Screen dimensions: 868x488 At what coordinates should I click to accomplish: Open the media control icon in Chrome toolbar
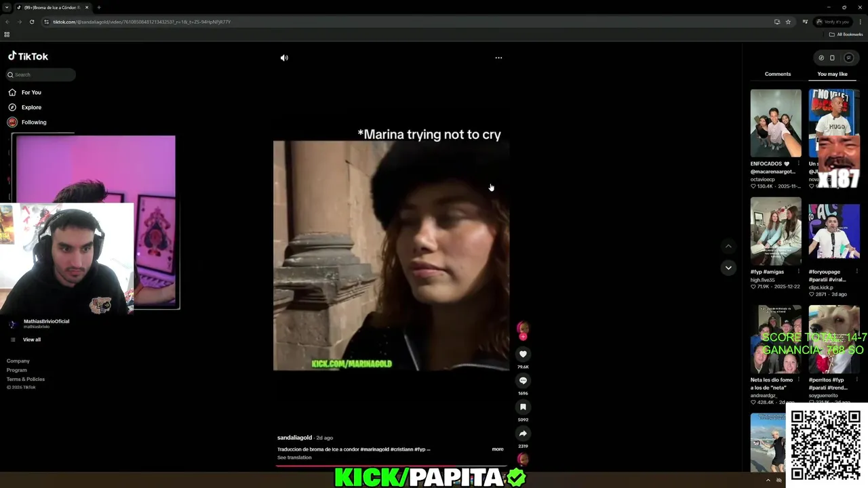point(805,22)
